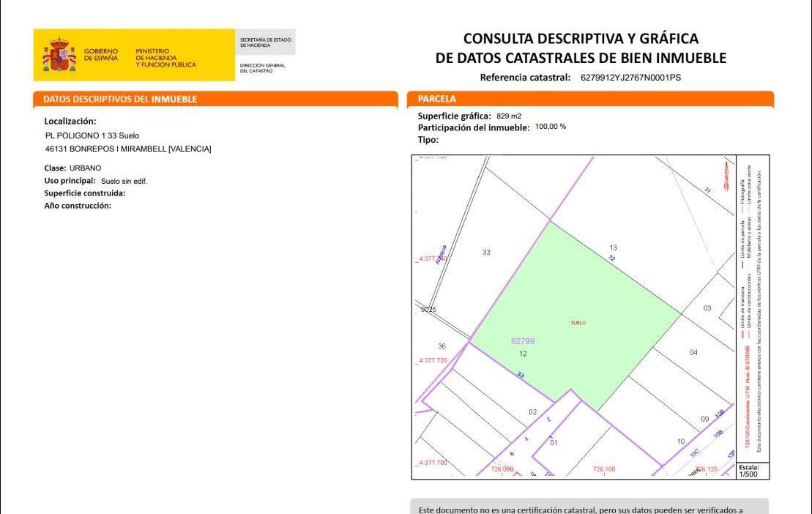Viewport: 812px width, 514px height.
Task: Click parcel 04 on the cadastral map
Action: (x=693, y=353)
